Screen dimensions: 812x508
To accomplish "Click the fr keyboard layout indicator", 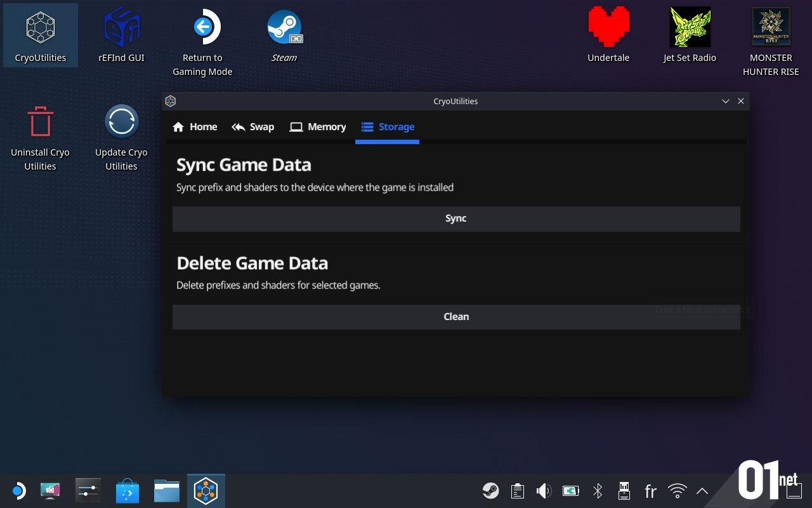I will click(650, 491).
